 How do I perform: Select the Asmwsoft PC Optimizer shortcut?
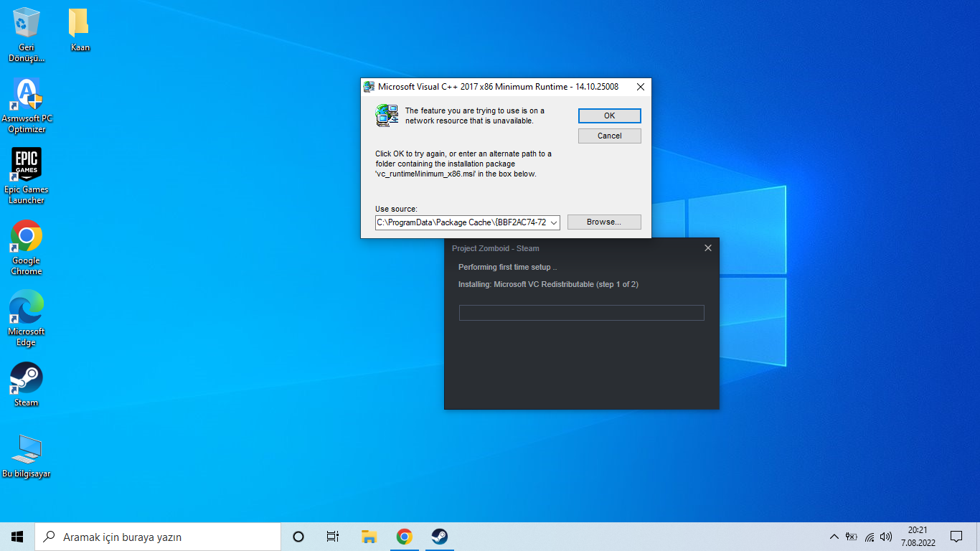(27, 105)
